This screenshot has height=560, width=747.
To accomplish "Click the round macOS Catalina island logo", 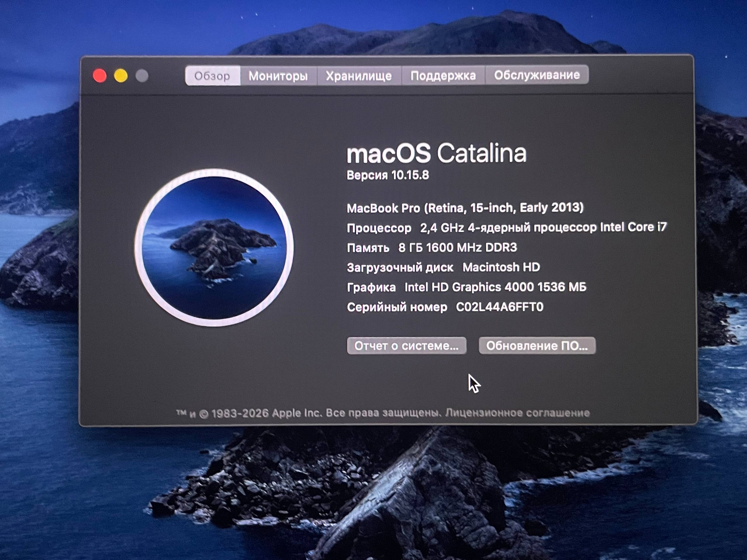I will (x=214, y=248).
